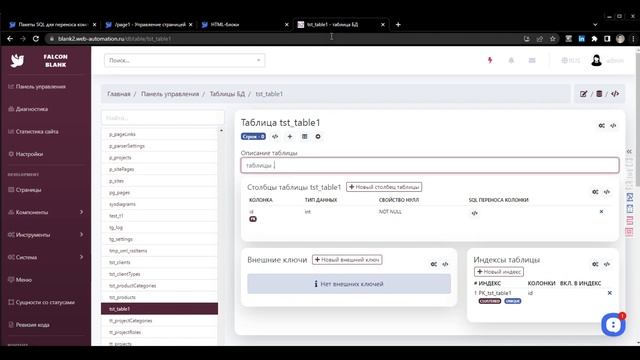The image size is (640, 360).
Task: Open notifications bell icon in header
Action: 511,60
